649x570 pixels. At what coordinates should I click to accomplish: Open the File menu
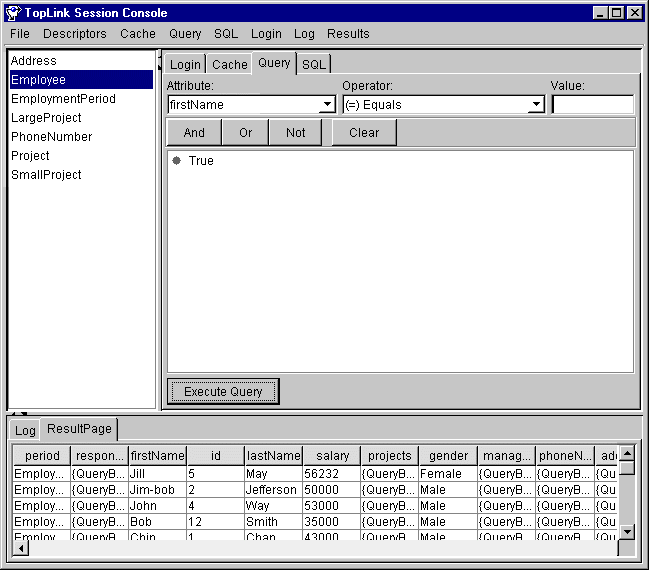[x=20, y=34]
